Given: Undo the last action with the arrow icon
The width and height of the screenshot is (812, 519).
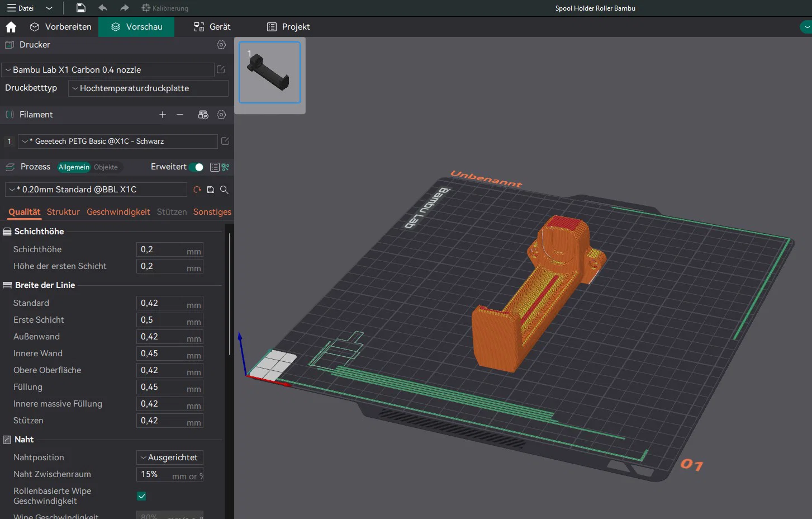Looking at the screenshot, I should coord(103,8).
